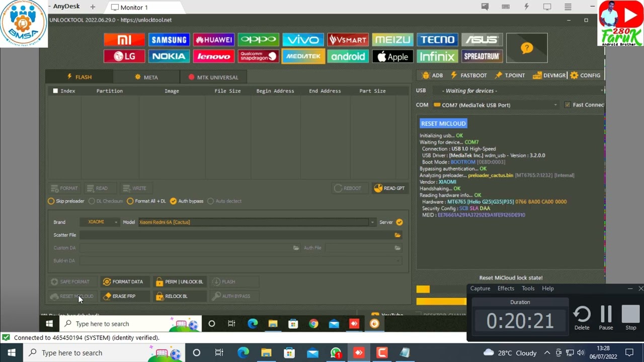Click the local Windows Start button
Image resolution: width=644 pixels, height=362 pixels.
pyautogui.click(x=11, y=353)
